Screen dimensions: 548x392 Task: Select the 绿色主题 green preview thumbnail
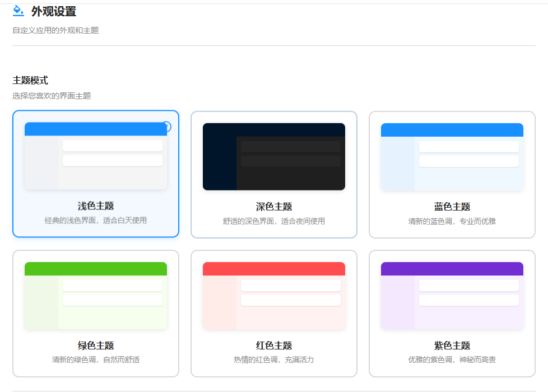coord(96,296)
